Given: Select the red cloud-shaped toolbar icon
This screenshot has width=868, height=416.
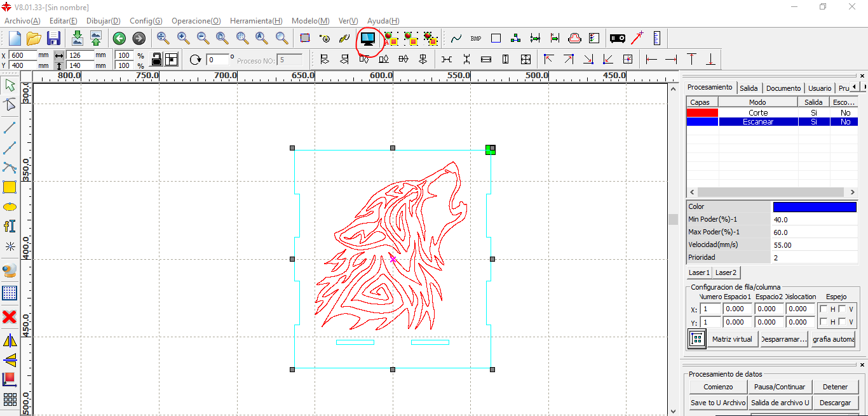Looking at the screenshot, I should 574,39.
